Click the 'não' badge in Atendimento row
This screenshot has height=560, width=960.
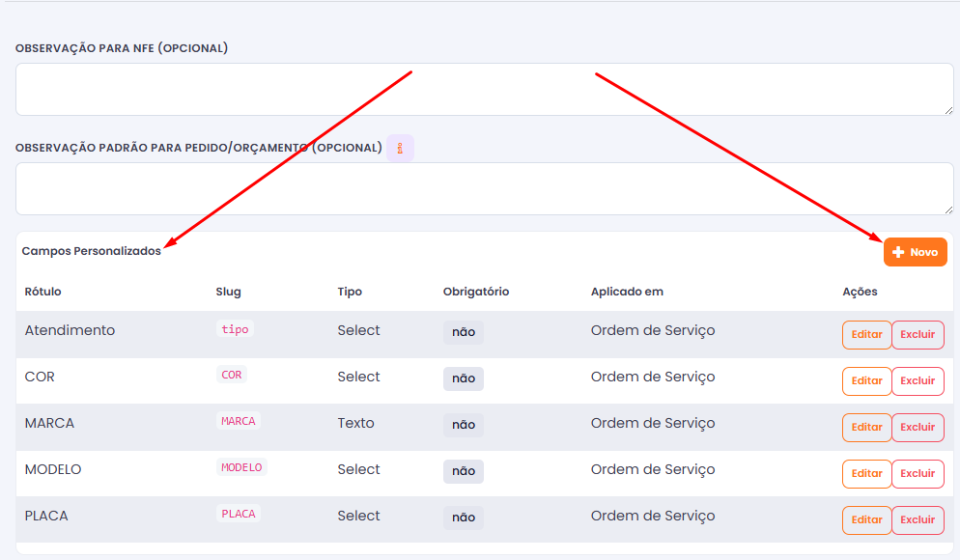(464, 332)
